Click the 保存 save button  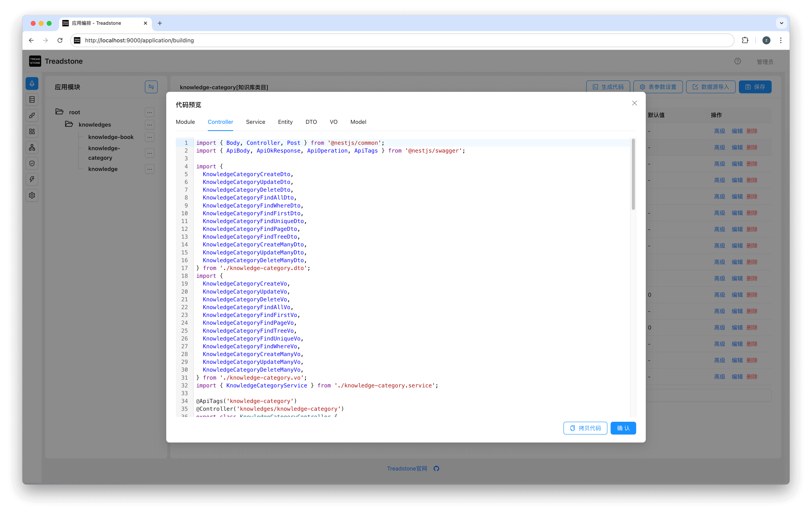coord(755,87)
